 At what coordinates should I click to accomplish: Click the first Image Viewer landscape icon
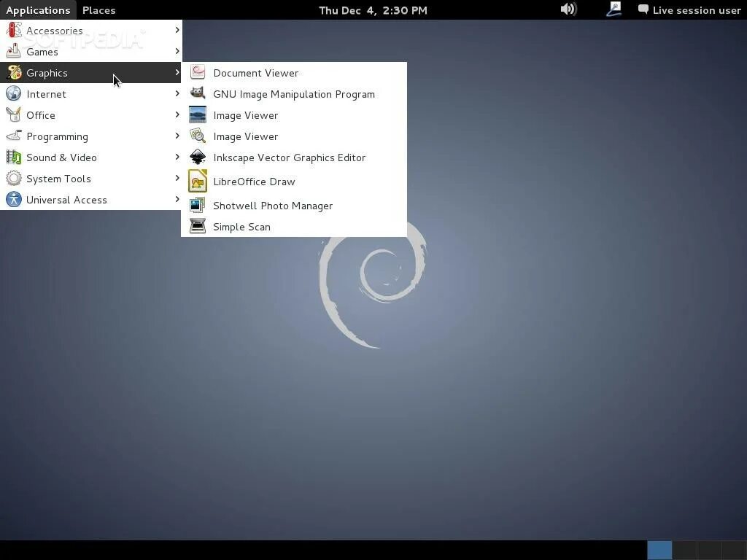point(198,114)
